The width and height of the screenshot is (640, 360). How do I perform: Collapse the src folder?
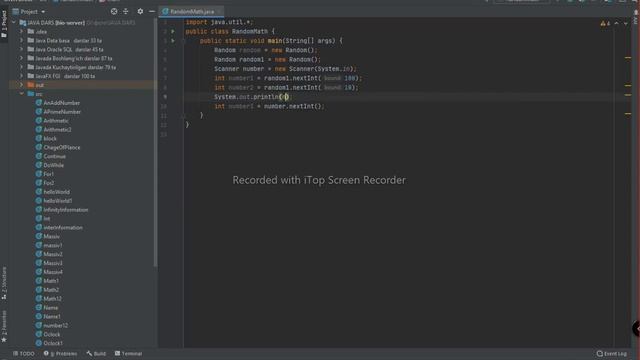(22, 94)
